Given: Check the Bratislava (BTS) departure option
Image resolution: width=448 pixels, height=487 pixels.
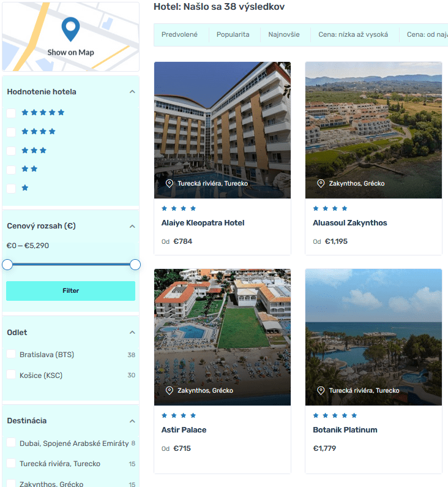Looking at the screenshot, I should [11, 354].
